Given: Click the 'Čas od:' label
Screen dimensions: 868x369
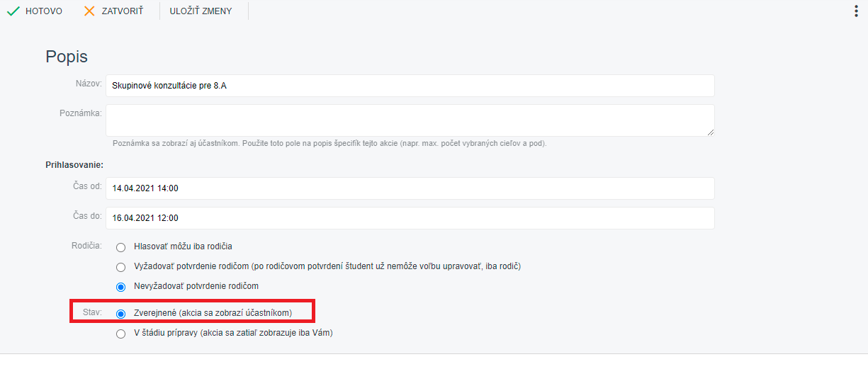Looking at the screenshot, I should [x=86, y=186].
